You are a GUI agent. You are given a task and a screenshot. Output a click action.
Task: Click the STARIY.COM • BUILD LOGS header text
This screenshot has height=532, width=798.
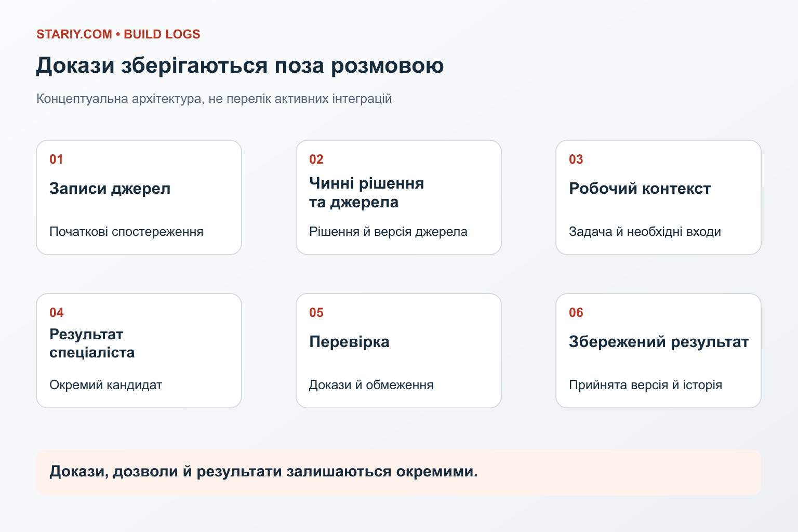(x=118, y=34)
